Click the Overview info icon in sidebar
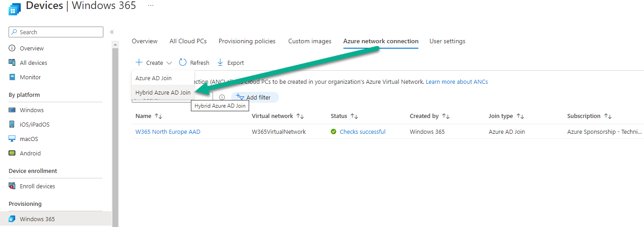 (x=12, y=48)
